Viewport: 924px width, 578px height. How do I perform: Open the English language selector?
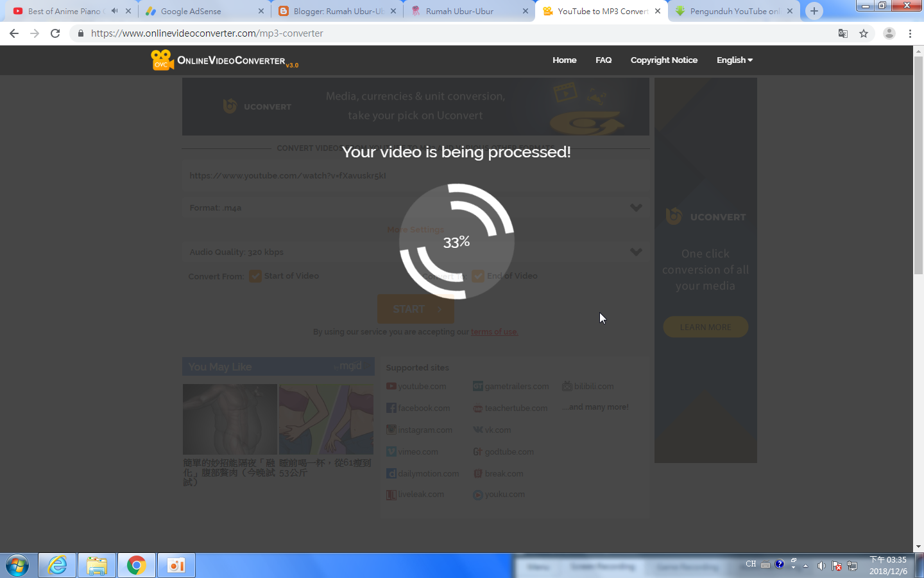pos(734,60)
